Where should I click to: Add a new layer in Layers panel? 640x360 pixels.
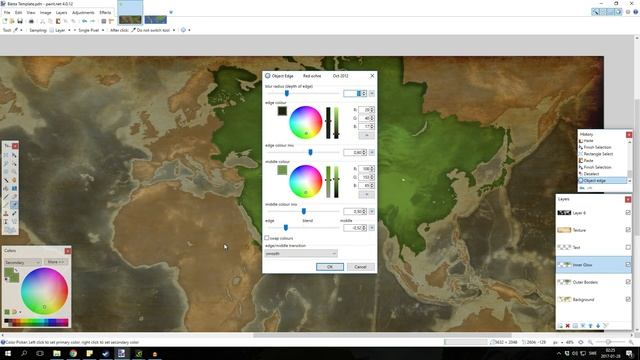[560, 325]
